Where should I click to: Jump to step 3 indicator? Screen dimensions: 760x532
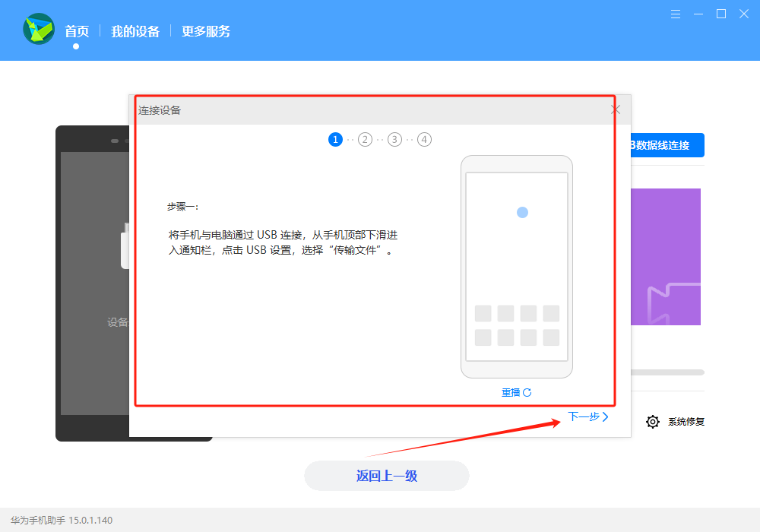394,140
